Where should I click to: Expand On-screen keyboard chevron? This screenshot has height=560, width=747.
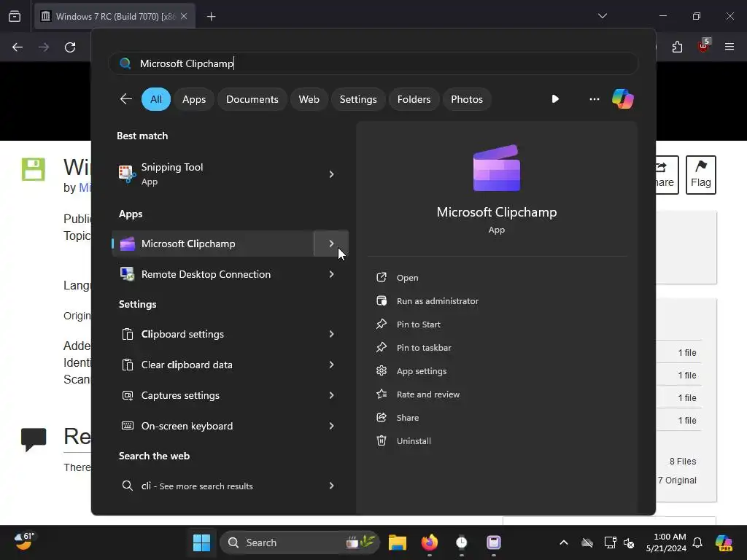pyautogui.click(x=332, y=426)
